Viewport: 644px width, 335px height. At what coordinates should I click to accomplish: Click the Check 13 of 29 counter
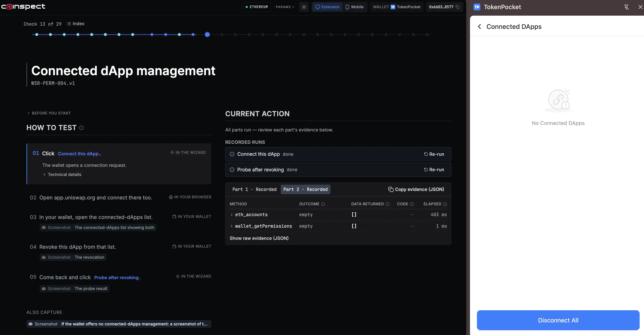point(43,24)
